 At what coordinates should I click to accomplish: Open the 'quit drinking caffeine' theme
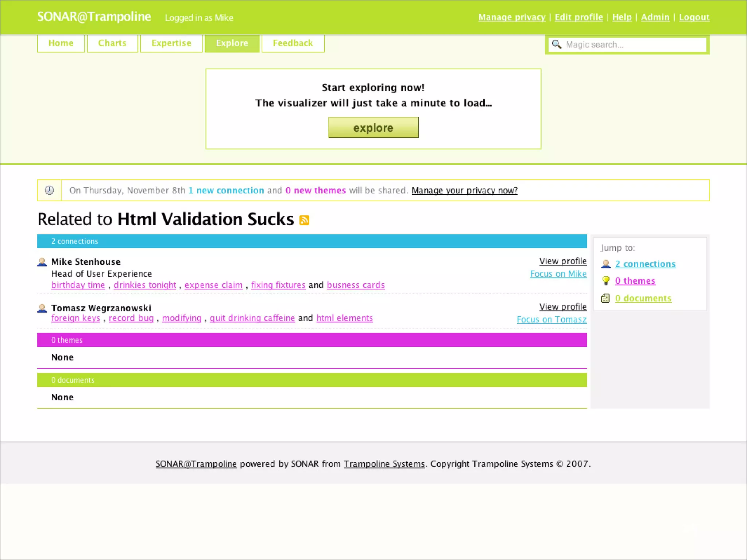click(252, 318)
